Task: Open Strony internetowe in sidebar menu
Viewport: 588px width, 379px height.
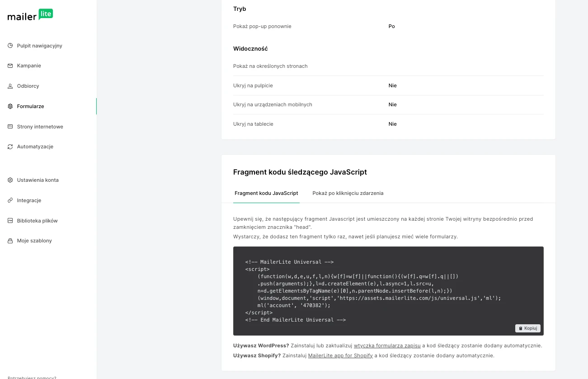Action: pos(40,127)
